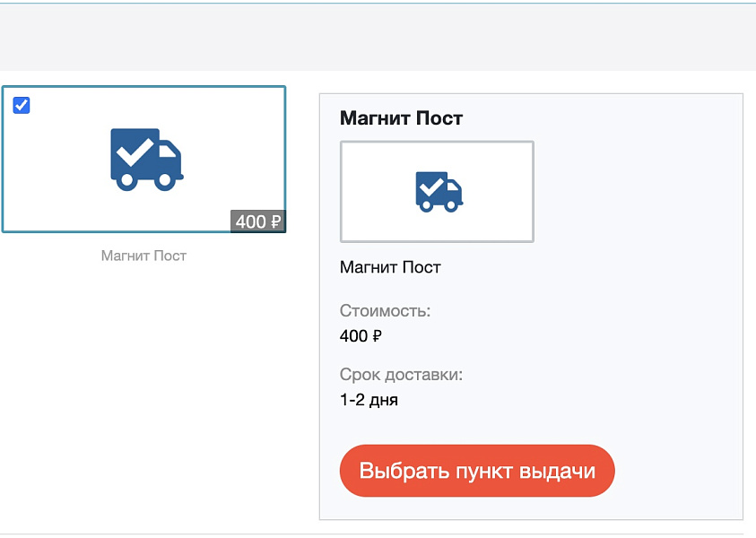
Task: Click the 1-2 дня delivery time value
Action: coord(369,400)
